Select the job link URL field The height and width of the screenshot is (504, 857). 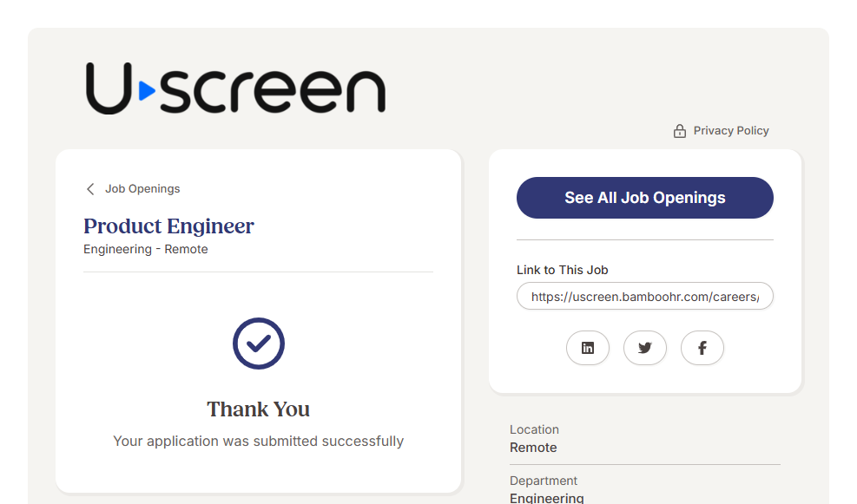click(644, 297)
